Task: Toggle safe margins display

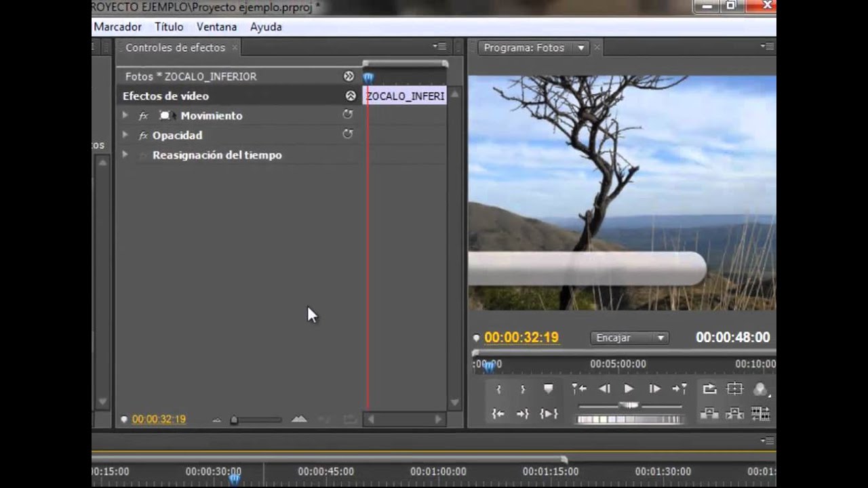Action: [x=735, y=389]
